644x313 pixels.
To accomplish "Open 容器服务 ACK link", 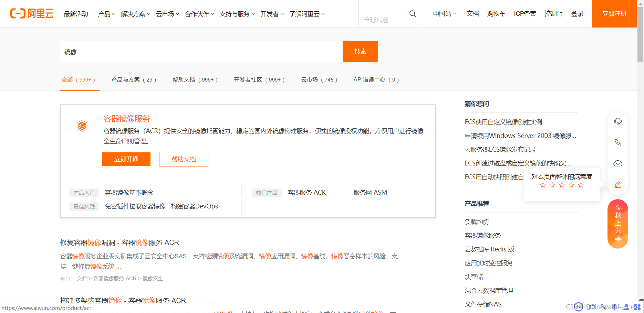I will click(x=307, y=193).
